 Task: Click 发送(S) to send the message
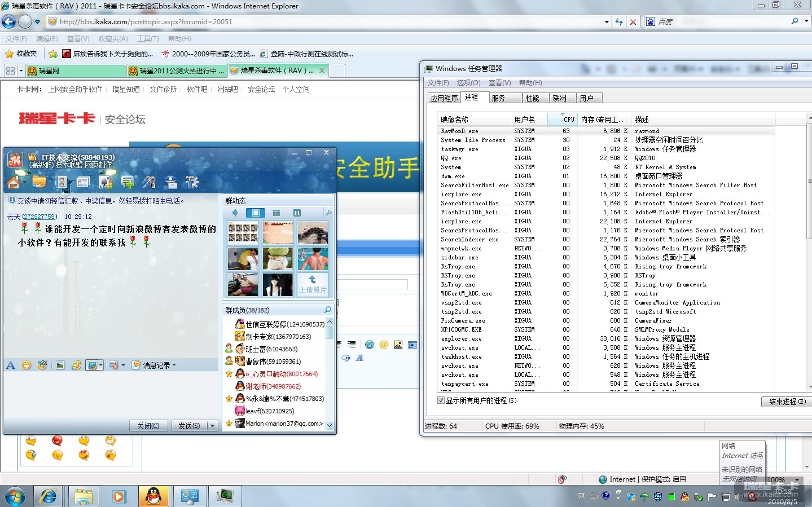[x=188, y=426]
